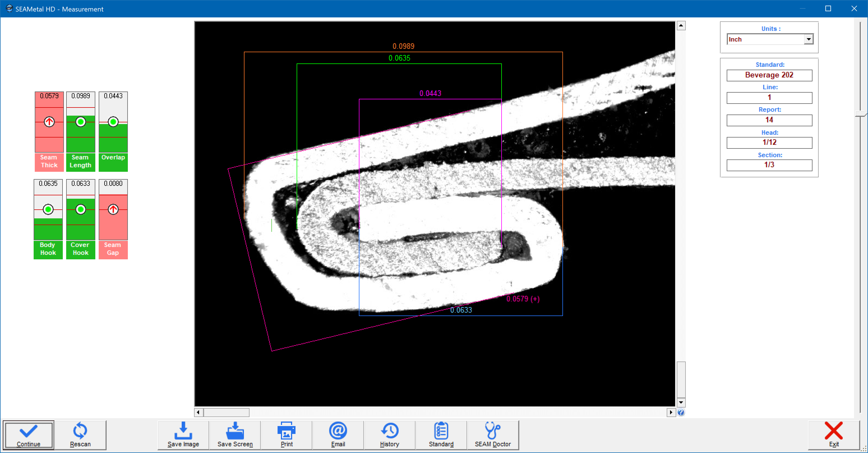This screenshot has width=868, height=453.
Task: Open the Units dropdown arrow
Action: [809, 40]
